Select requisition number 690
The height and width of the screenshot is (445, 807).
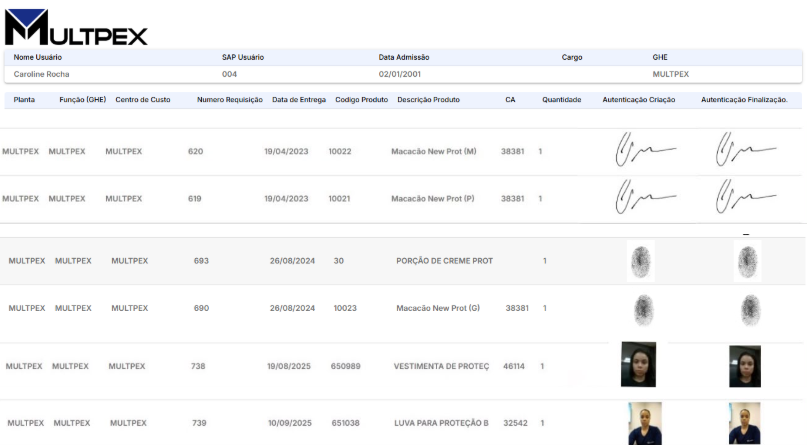201,308
